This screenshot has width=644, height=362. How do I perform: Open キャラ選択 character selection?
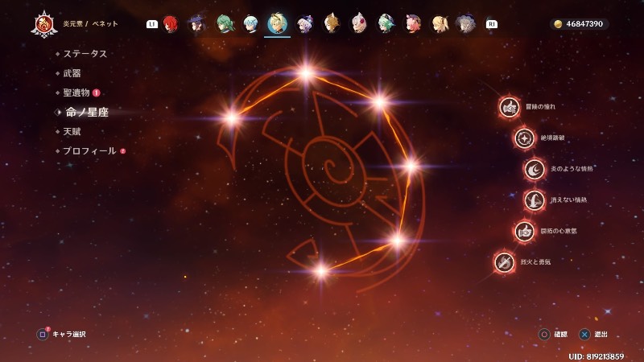[x=69, y=335]
